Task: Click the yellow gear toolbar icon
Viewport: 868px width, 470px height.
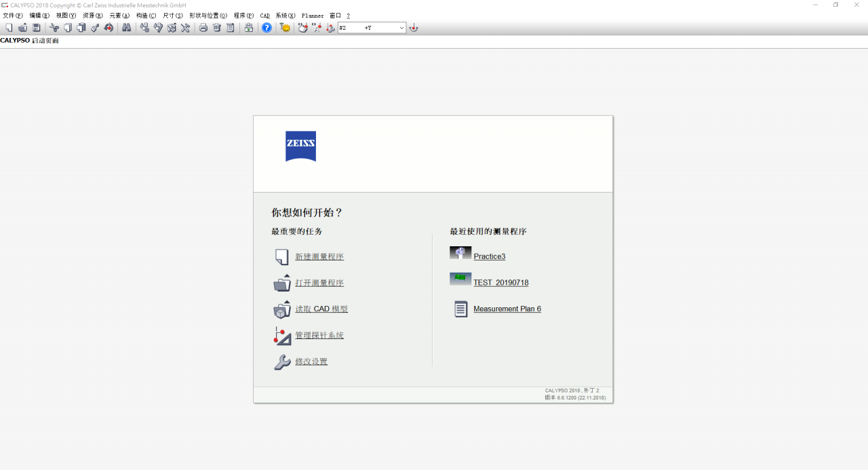Action: [285, 28]
